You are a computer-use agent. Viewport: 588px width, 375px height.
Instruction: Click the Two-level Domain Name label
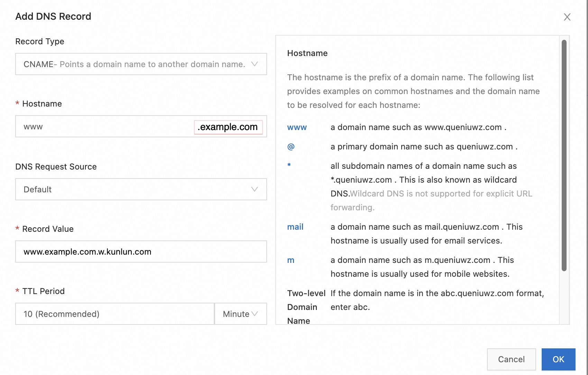click(x=306, y=307)
